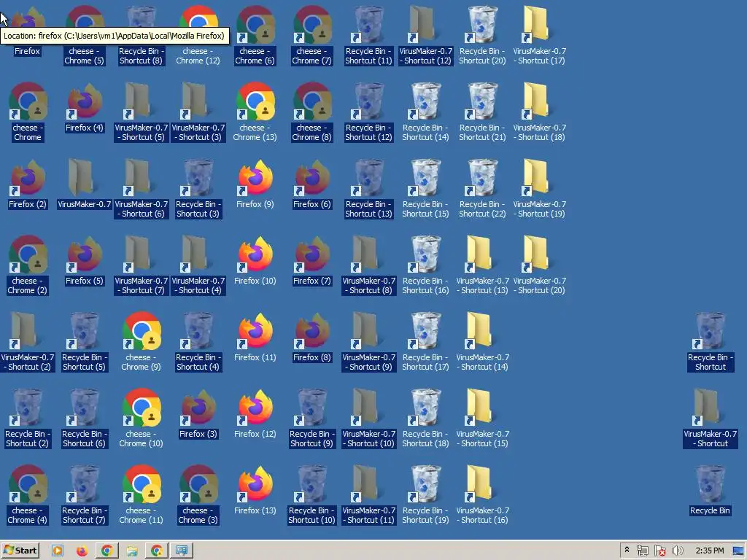
Task: Select 'Recycle Bin - Shortcut (14)' icon
Action: pyautogui.click(x=425, y=112)
